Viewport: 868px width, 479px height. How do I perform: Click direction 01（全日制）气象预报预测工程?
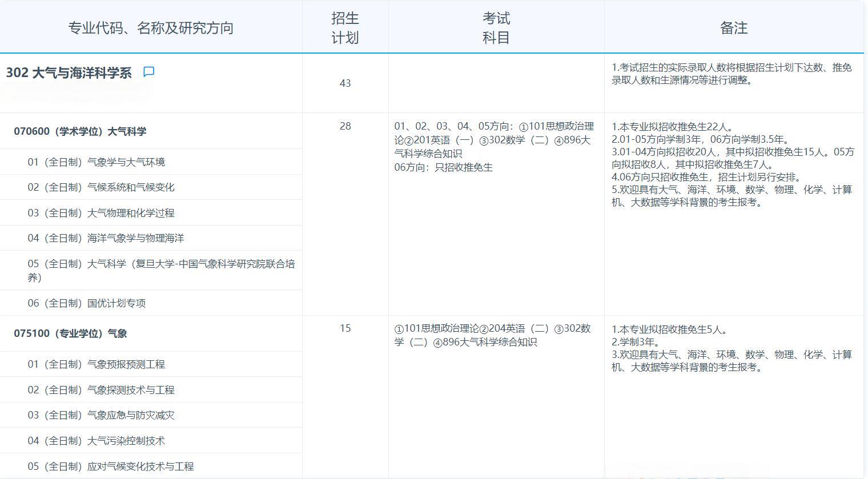click(x=94, y=364)
